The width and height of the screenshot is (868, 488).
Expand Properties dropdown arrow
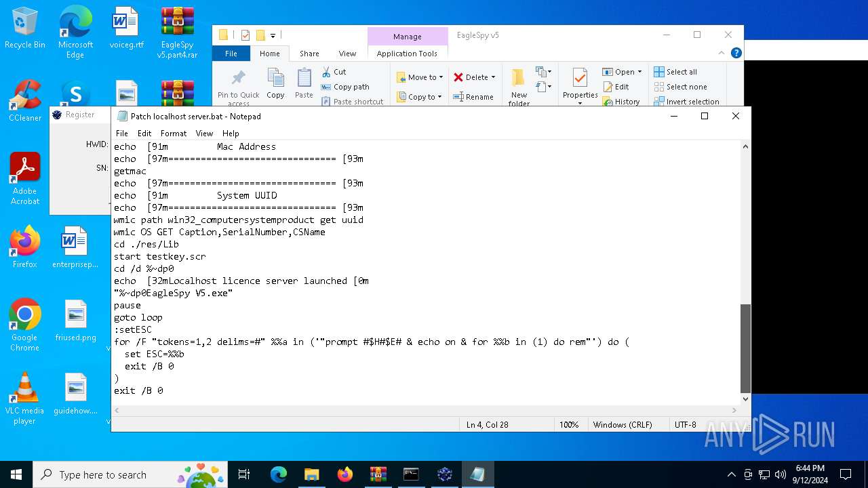[x=580, y=103]
